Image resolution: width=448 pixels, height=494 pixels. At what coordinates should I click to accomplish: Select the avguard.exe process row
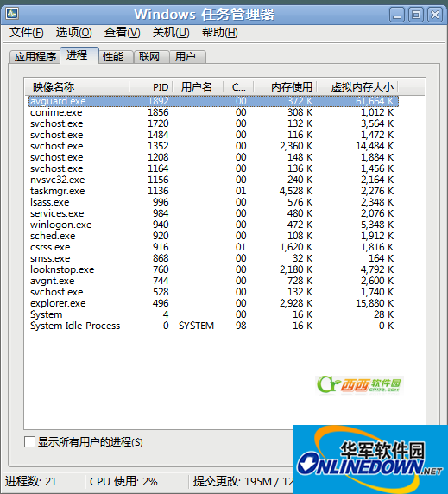coord(213,101)
